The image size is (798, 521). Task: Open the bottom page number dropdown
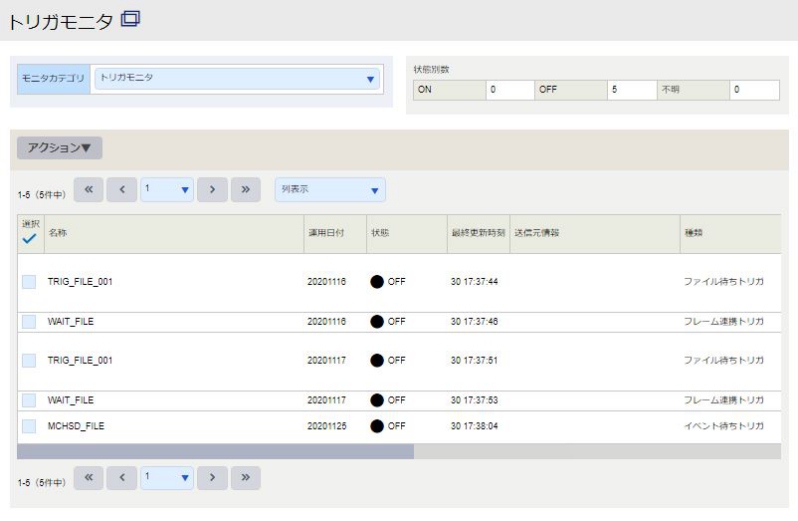[x=167, y=478]
